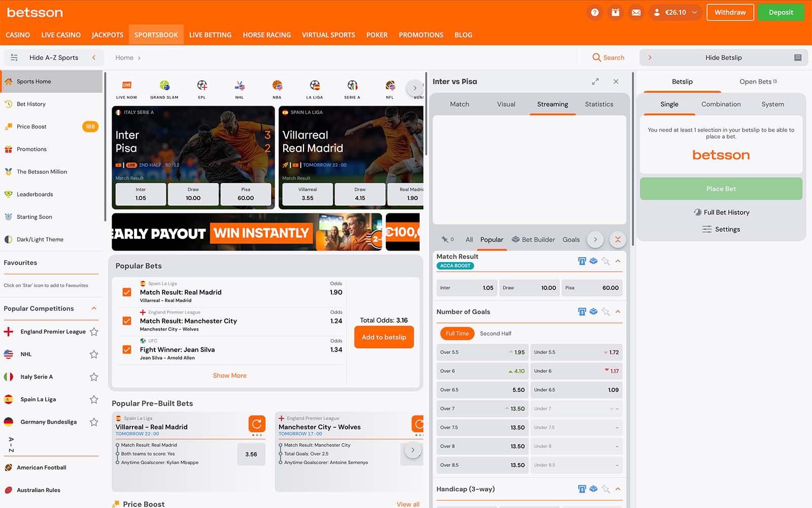This screenshot has height=508, width=812.
Task: Switch to the Statistics tab
Action: point(599,104)
